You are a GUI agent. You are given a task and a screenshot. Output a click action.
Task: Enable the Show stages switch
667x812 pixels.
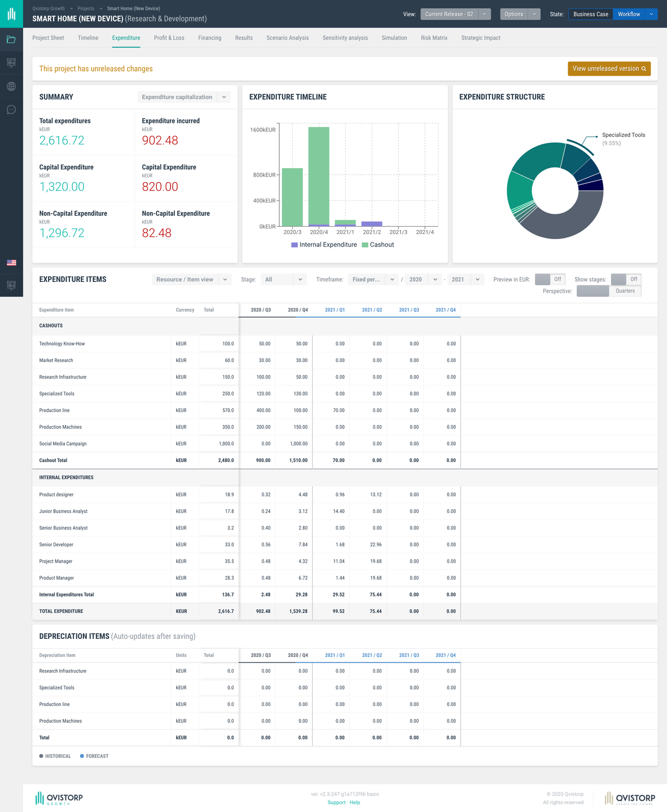point(626,279)
